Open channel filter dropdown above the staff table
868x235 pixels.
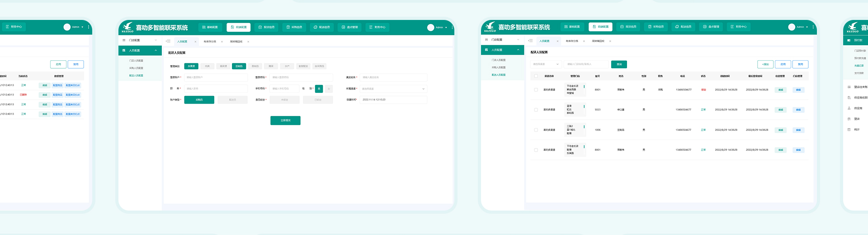click(x=546, y=64)
